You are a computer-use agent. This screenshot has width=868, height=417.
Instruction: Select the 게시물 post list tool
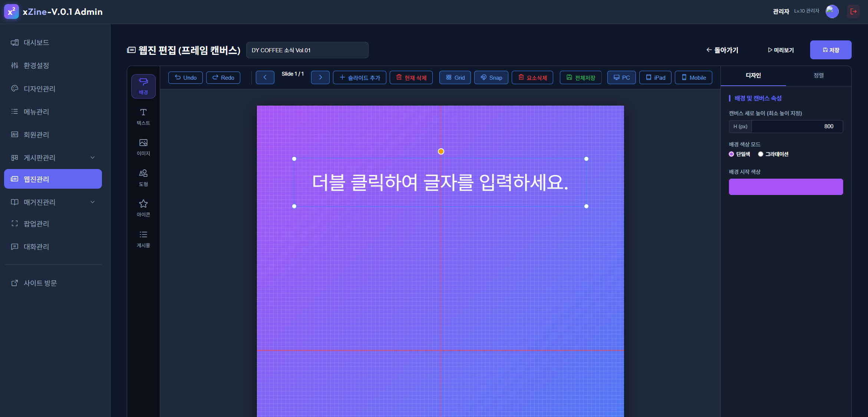tap(143, 239)
